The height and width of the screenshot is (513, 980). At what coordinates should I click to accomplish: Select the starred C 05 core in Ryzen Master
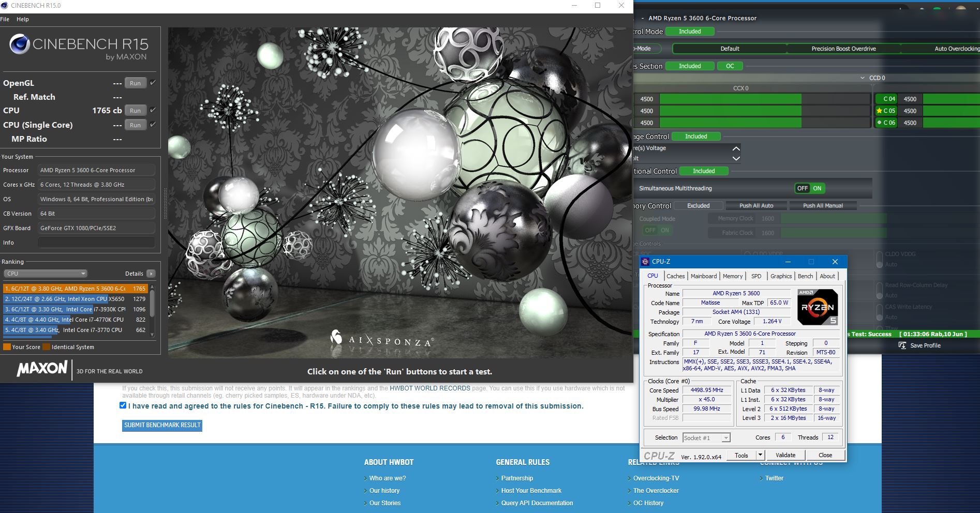click(885, 111)
